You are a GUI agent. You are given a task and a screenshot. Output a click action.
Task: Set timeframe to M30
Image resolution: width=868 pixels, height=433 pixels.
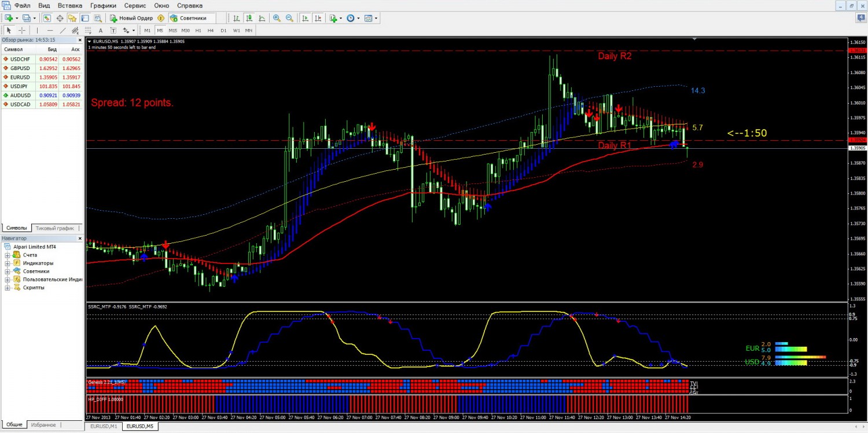(x=186, y=30)
